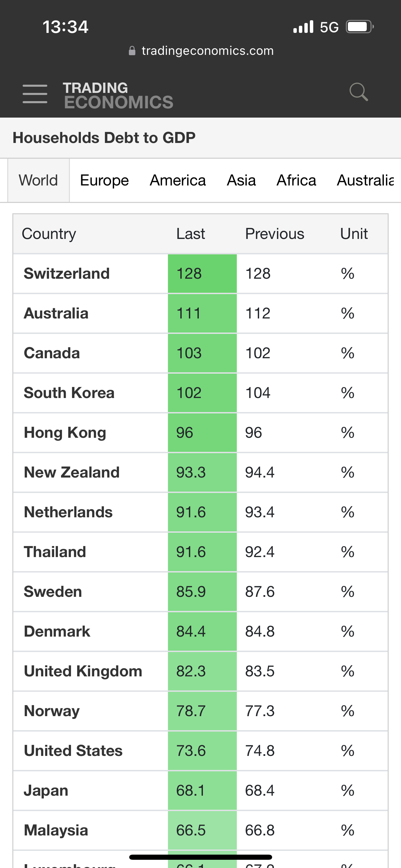The width and height of the screenshot is (401, 868).
Task: Sort by the Previous column header
Action: click(x=275, y=234)
